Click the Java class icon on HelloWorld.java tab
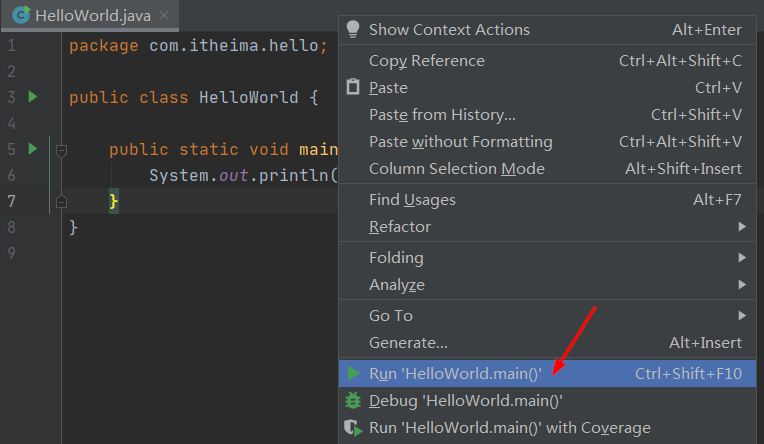 coord(20,15)
